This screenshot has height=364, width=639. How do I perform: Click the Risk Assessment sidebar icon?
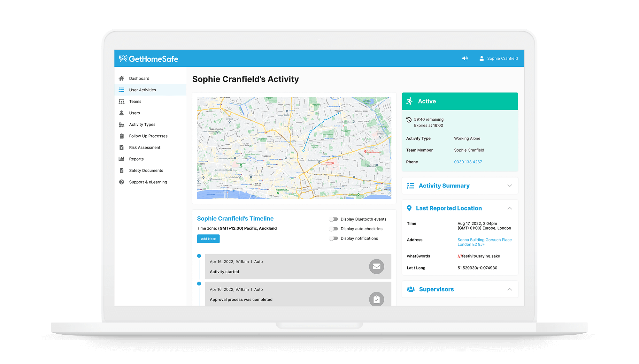[121, 147]
